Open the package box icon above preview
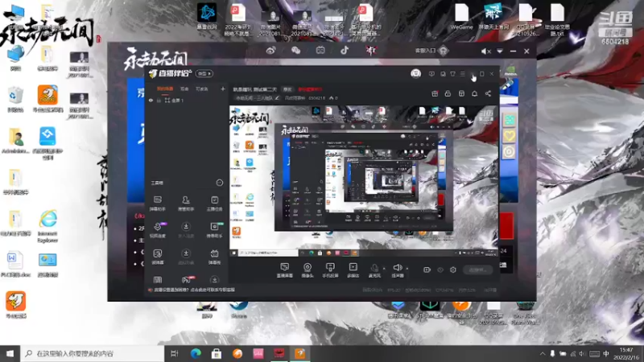This screenshot has width=644, height=362. coord(461,93)
